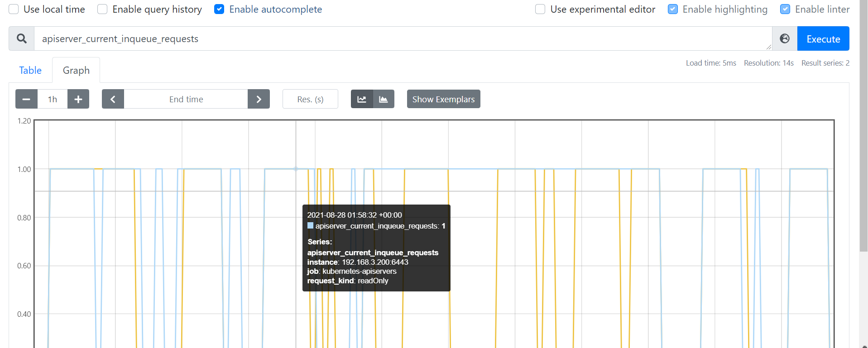The image size is (868, 348).
Task: Decrease the time range with minus
Action: click(x=26, y=99)
